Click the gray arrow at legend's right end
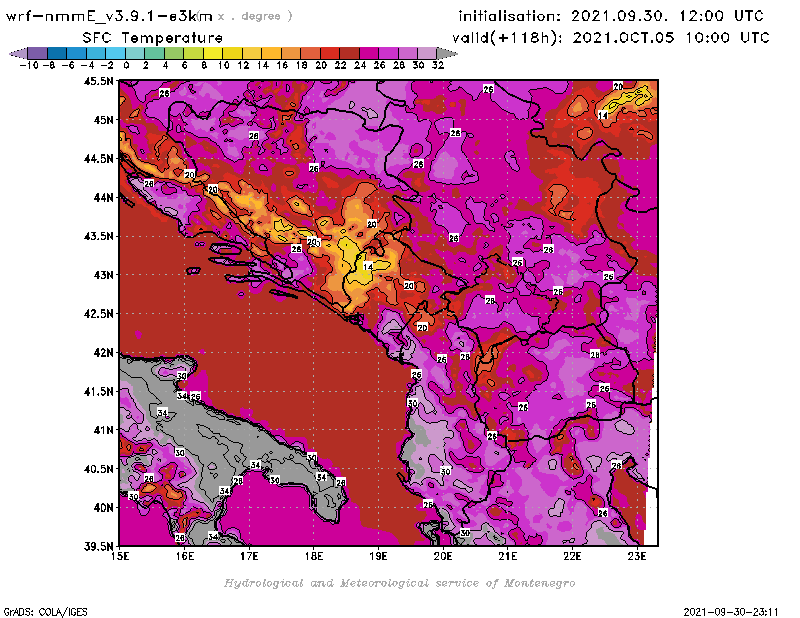Screen dimensions: 800x618 pos(447,53)
